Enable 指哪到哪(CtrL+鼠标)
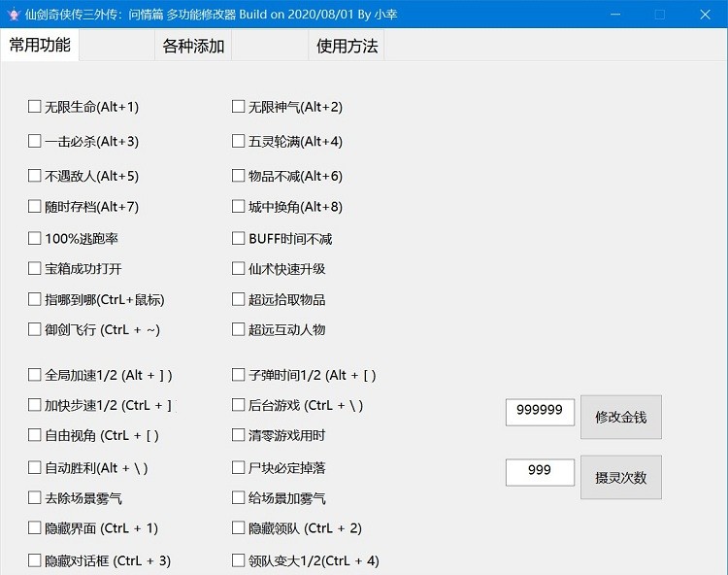This screenshot has height=575, width=728. [34, 299]
